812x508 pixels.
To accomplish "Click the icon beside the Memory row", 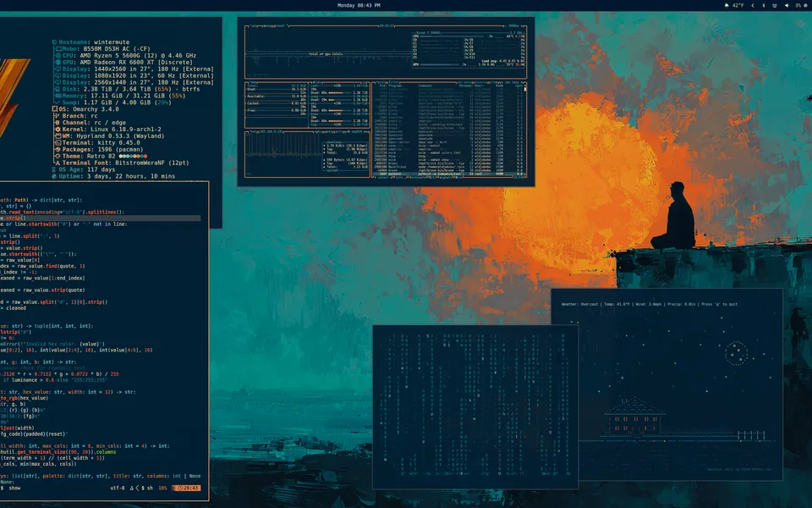I will tap(58, 96).
